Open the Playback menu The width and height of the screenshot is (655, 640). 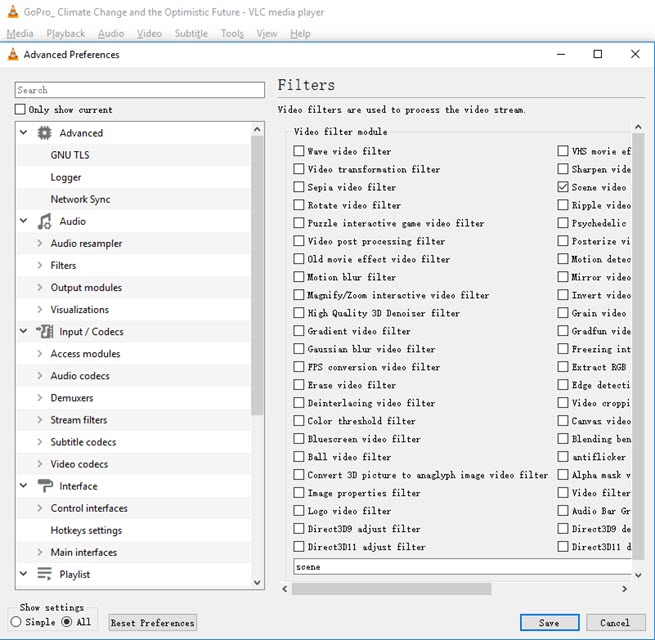tap(66, 33)
